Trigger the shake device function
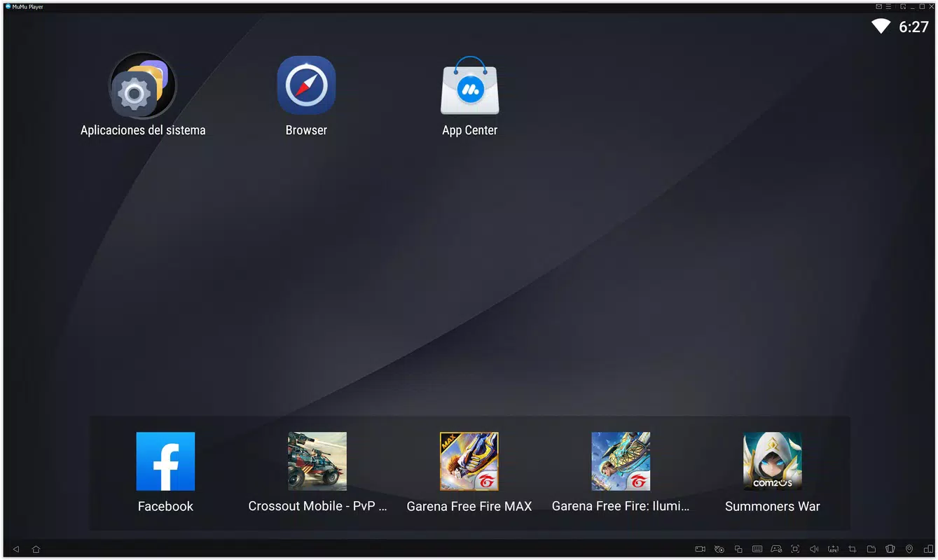Image resolution: width=938 pixels, height=560 pixels. (890, 549)
